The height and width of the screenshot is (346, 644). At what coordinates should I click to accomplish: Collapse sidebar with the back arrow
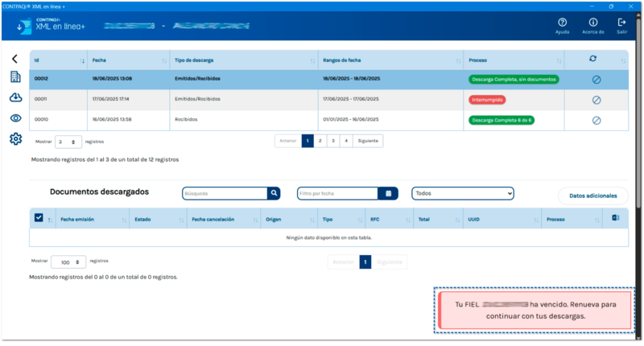14,59
